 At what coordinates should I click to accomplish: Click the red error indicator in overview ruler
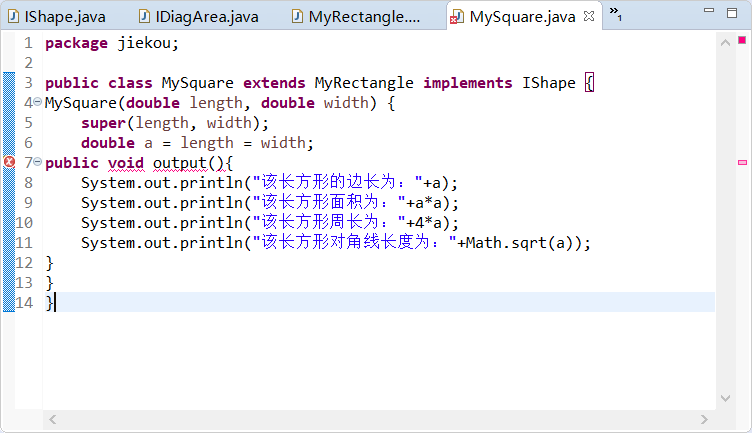click(x=742, y=40)
